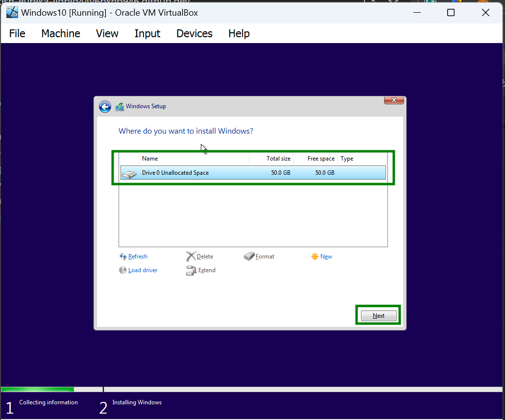The height and width of the screenshot is (420, 505).
Task: Click the 50.0 GB total size value
Action: 281,173
